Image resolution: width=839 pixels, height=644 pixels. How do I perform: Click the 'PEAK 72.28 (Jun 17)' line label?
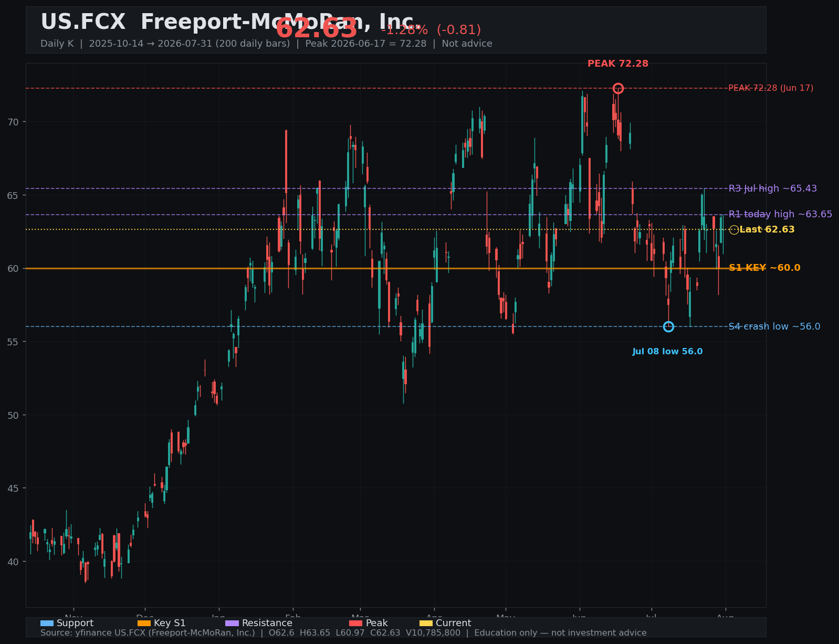point(771,88)
